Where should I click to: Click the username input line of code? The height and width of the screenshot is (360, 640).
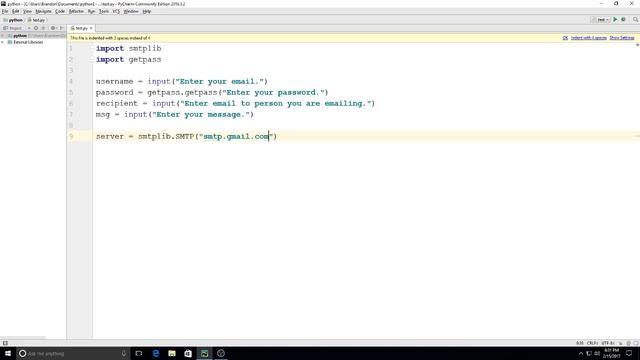coord(182,81)
